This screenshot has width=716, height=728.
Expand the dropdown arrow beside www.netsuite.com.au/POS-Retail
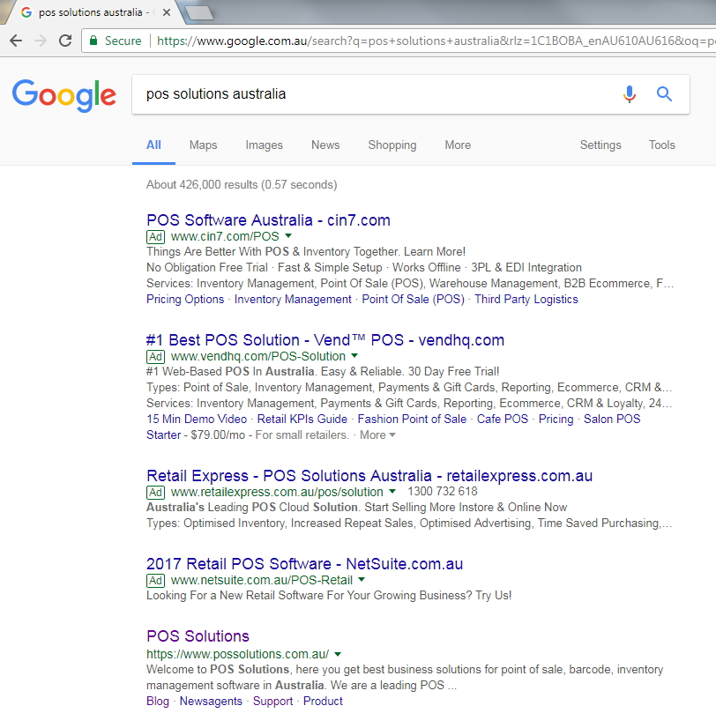pos(362,579)
